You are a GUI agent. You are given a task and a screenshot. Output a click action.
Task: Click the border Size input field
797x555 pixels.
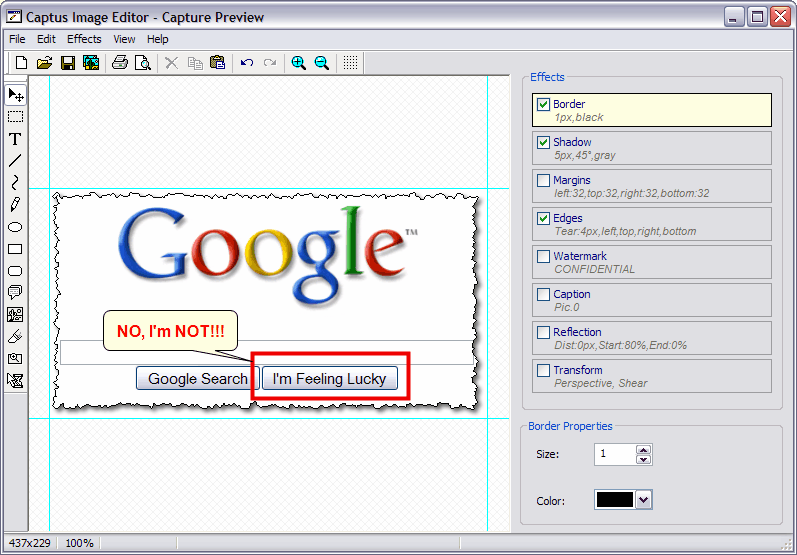point(615,454)
